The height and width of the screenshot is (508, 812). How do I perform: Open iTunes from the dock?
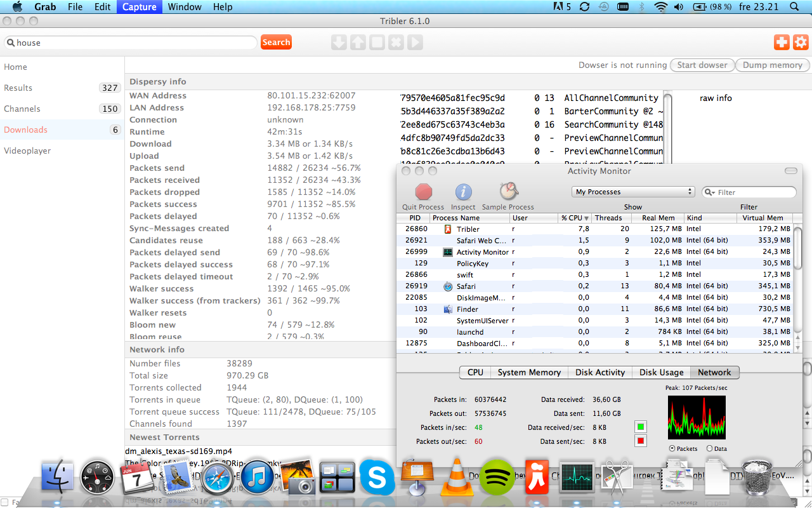tap(257, 477)
